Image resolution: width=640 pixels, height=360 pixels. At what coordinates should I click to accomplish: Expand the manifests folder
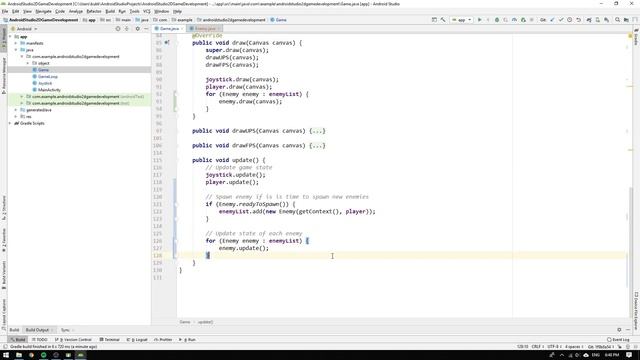click(16, 43)
